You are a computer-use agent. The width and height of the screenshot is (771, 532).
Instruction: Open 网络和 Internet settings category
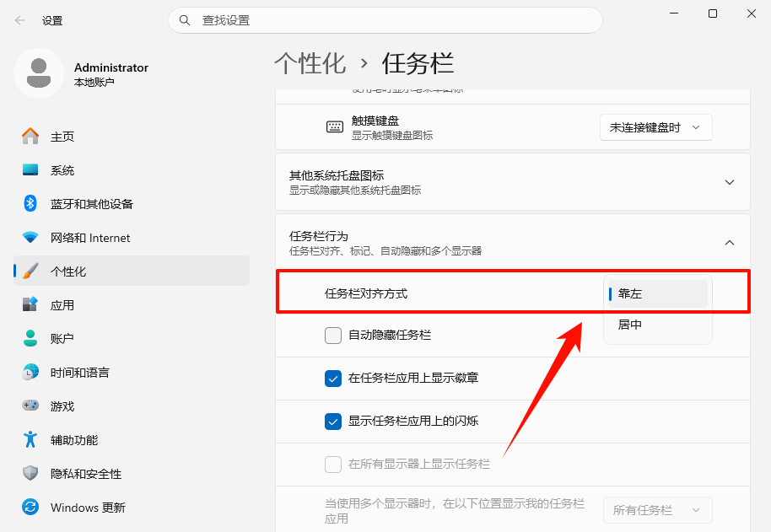tap(132, 237)
